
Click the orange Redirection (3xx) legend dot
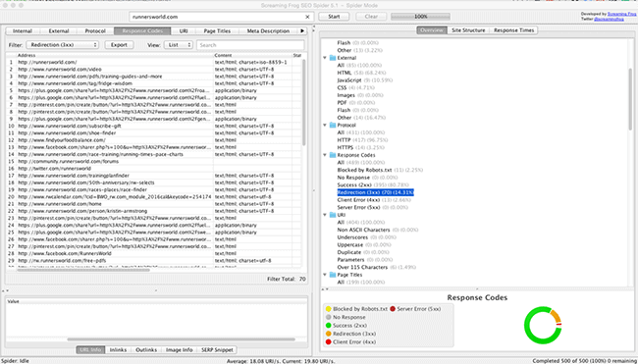click(329, 334)
